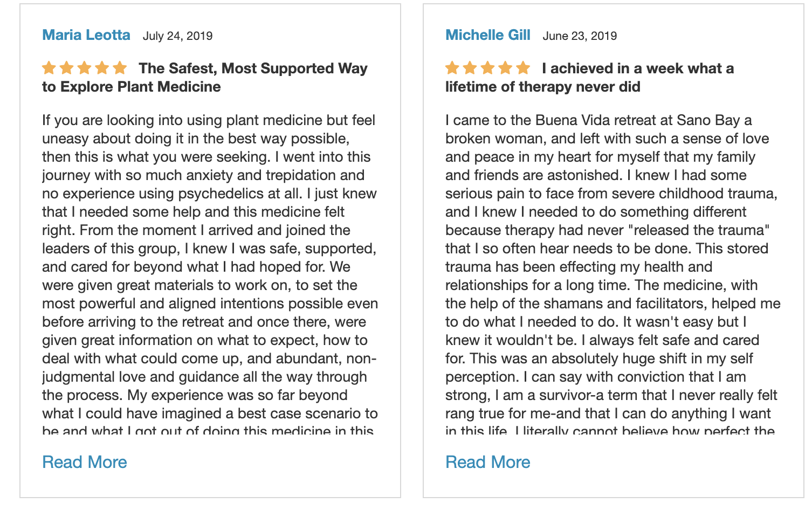This screenshot has height=510, width=812.
Task: Click the first star in Maria Leotta's rating
Action: tap(49, 68)
